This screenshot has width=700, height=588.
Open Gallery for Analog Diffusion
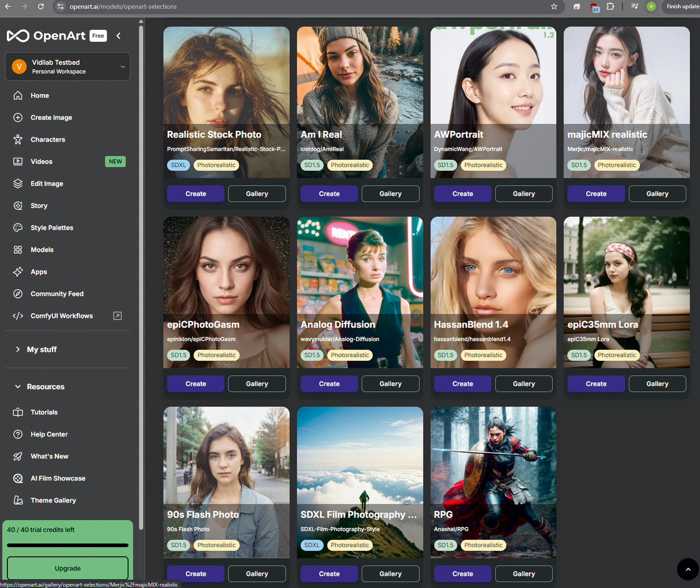click(390, 384)
